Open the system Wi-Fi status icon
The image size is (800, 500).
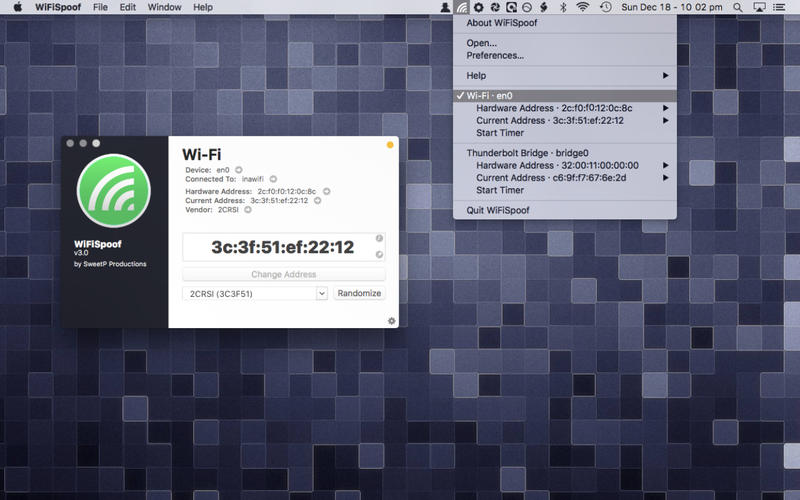tap(582, 7)
